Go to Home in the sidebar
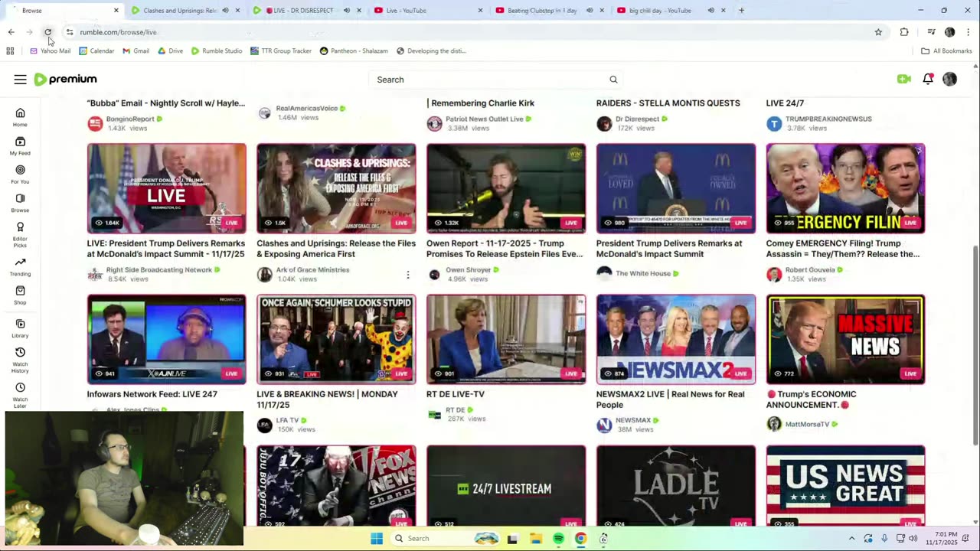 (x=20, y=117)
